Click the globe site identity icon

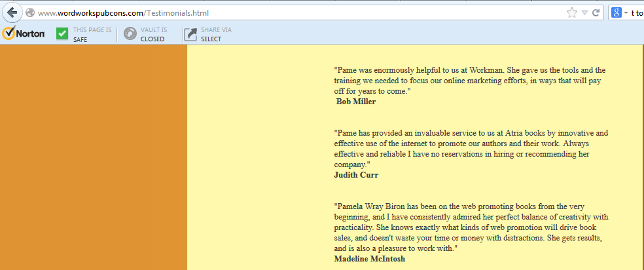coord(29,12)
